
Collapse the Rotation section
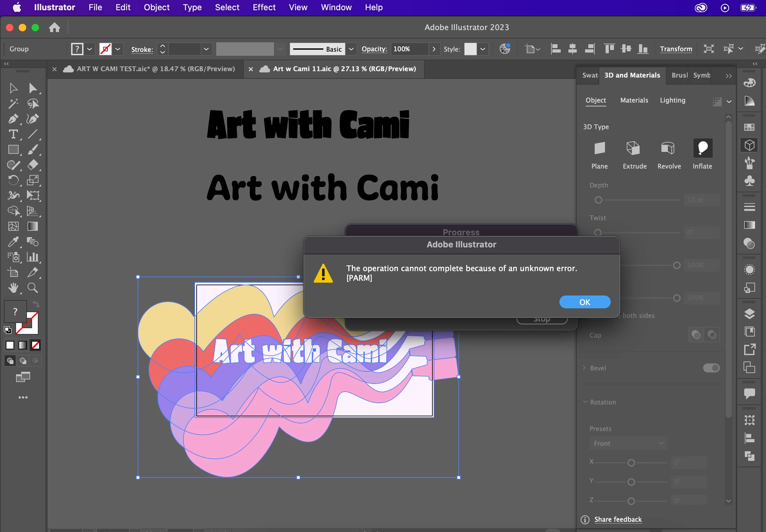click(x=585, y=402)
